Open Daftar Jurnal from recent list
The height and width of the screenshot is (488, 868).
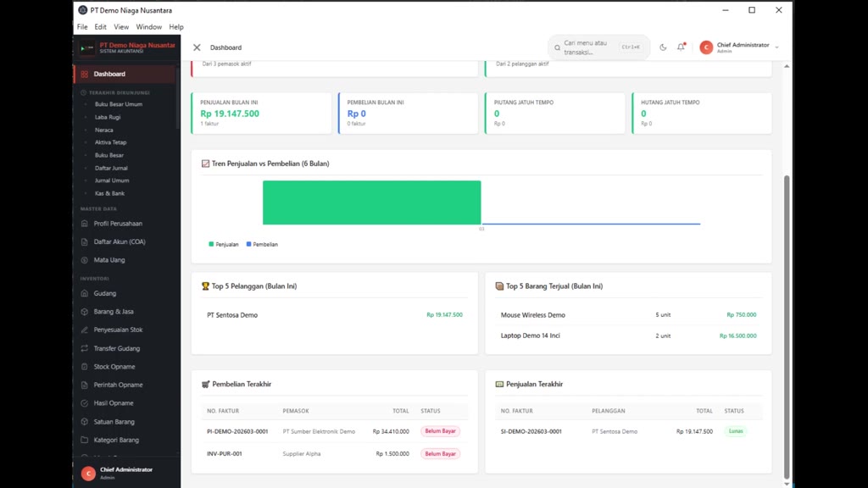[x=111, y=169]
